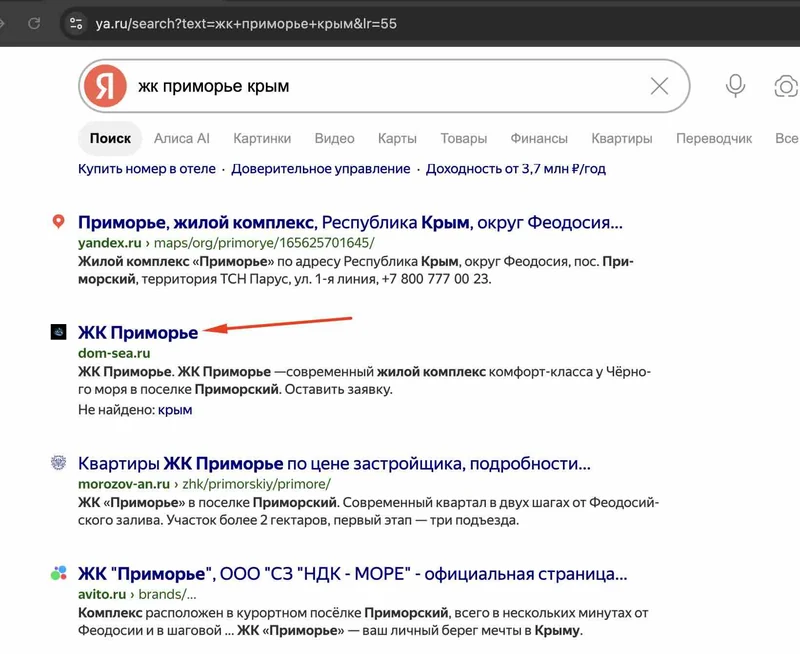
Task: Clear the search query with X
Action: point(659,86)
